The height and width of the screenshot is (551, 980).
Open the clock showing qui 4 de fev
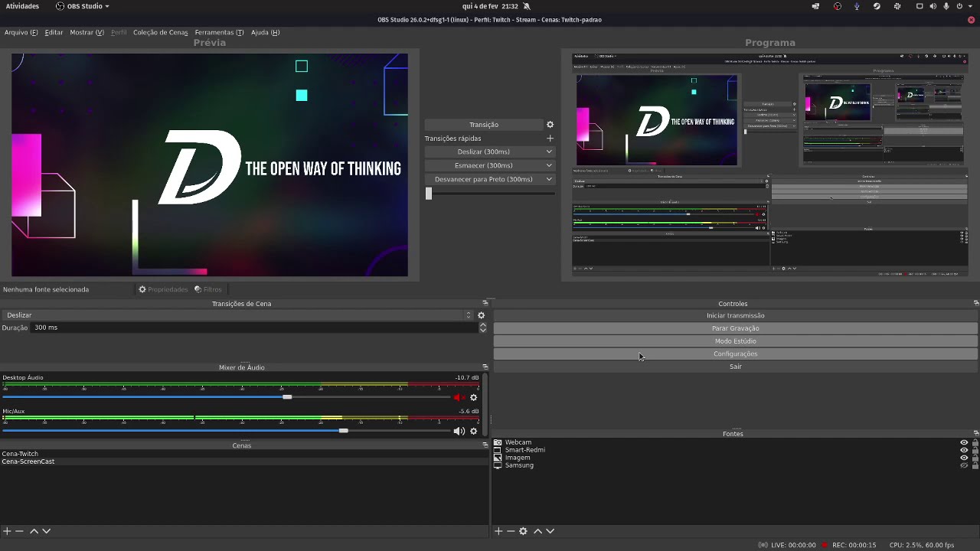(x=490, y=6)
